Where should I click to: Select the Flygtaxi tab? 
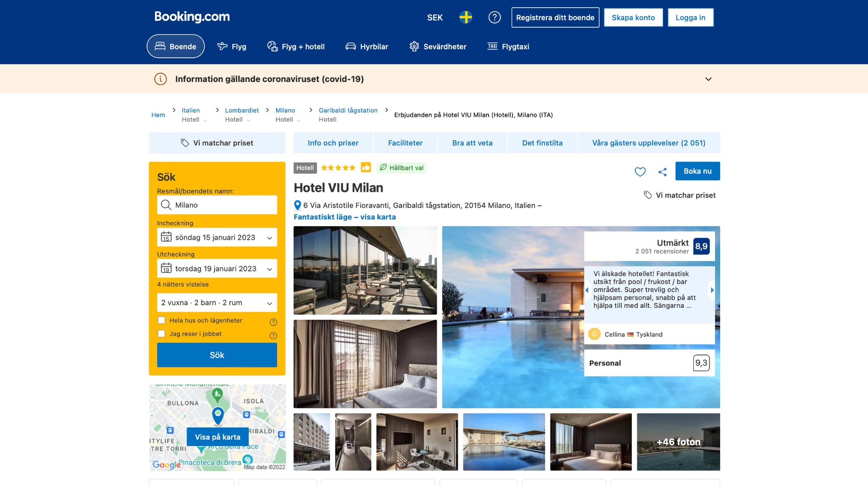[508, 46]
